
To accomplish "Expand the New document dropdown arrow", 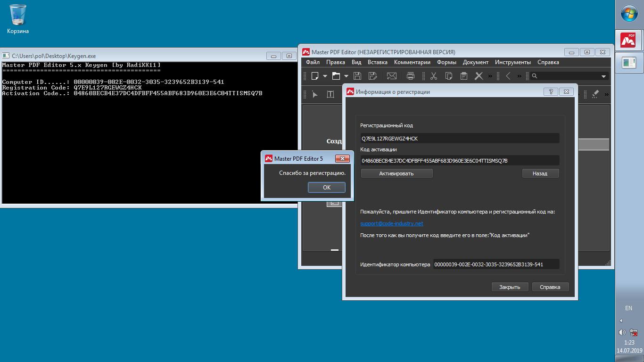I will tap(325, 76).
